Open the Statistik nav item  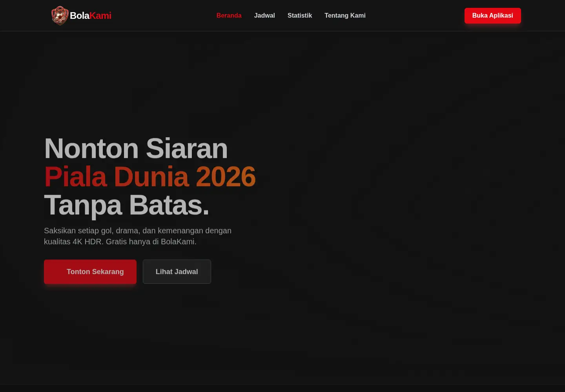click(x=300, y=16)
